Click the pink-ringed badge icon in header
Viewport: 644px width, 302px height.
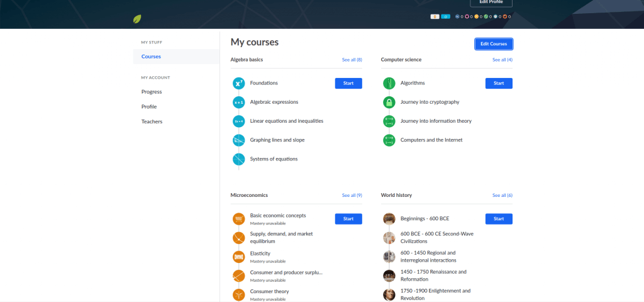click(x=467, y=16)
